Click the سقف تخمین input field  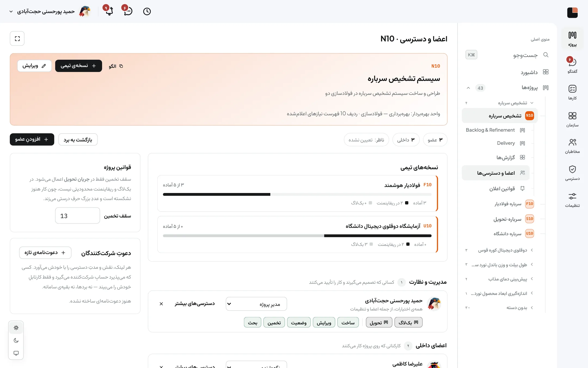coord(77,216)
